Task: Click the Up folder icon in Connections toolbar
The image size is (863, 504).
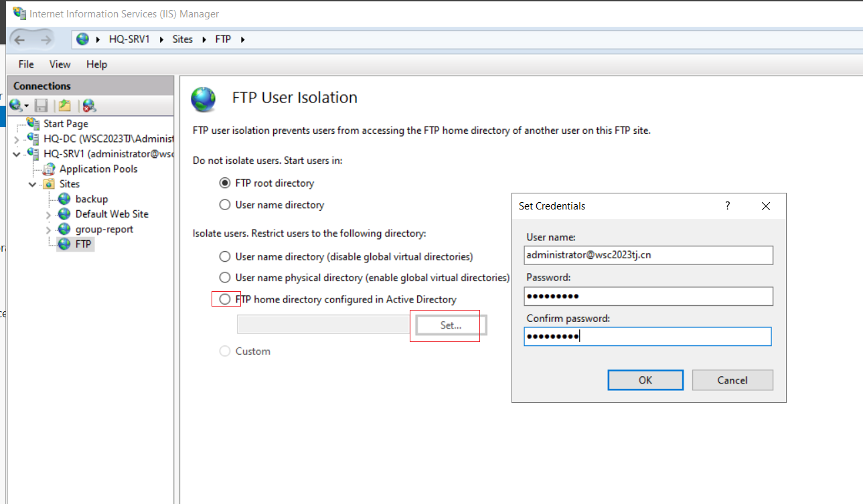Action: (64, 105)
